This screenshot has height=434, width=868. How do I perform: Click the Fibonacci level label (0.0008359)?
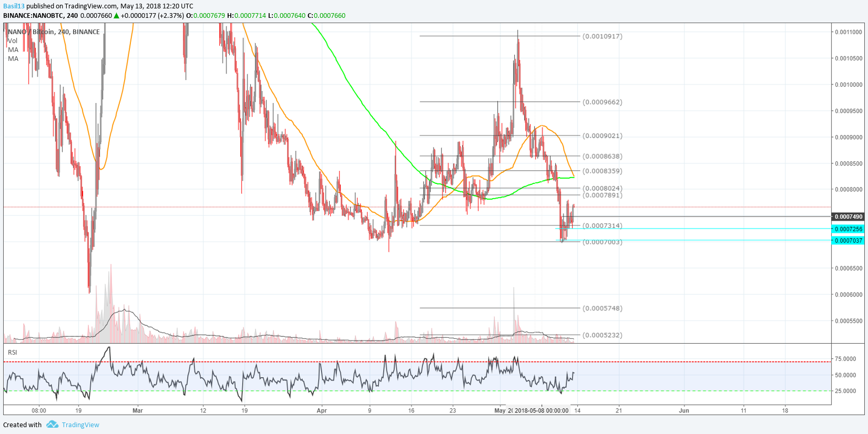tap(603, 171)
